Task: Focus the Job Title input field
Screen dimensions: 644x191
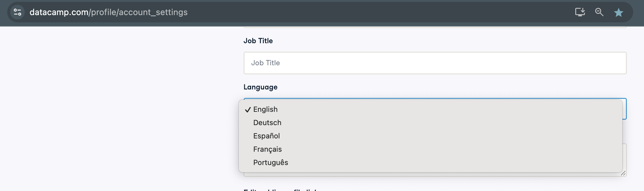Action: point(435,63)
